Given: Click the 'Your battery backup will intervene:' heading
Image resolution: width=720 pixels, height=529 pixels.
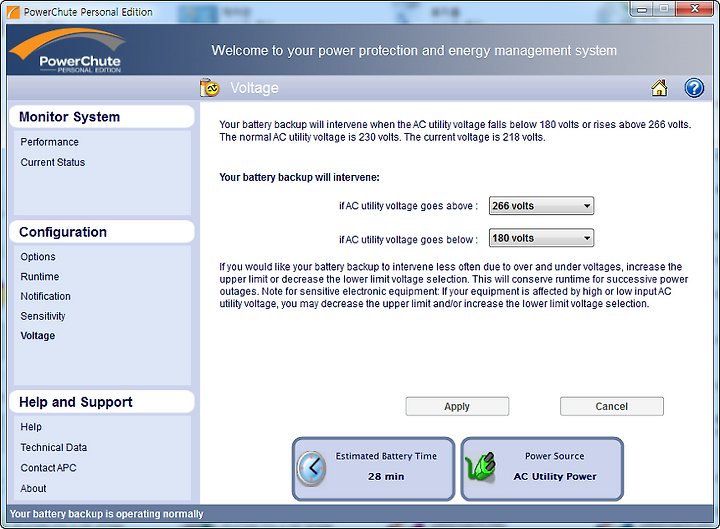Looking at the screenshot, I should pyautogui.click(x=299, y=177).
